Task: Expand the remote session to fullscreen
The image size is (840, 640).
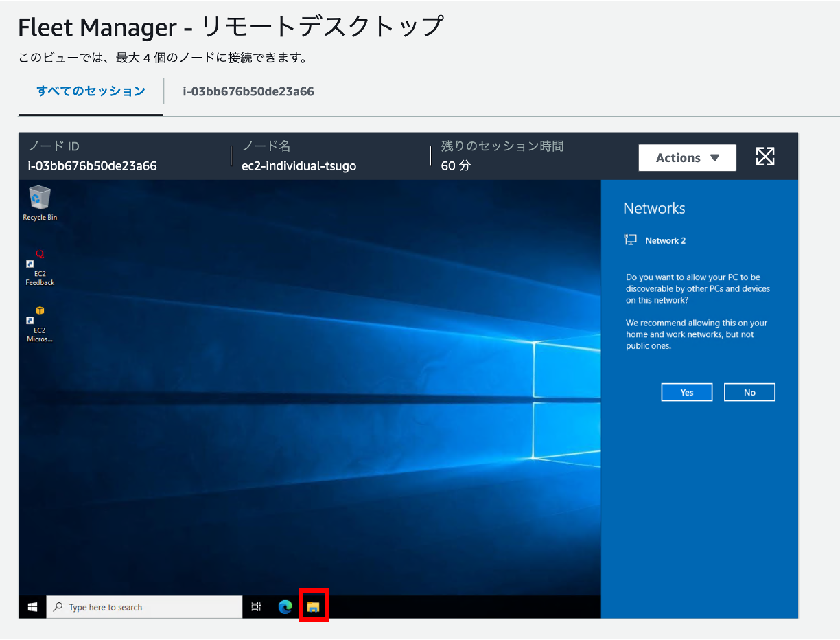Action: tap(765, 157)
